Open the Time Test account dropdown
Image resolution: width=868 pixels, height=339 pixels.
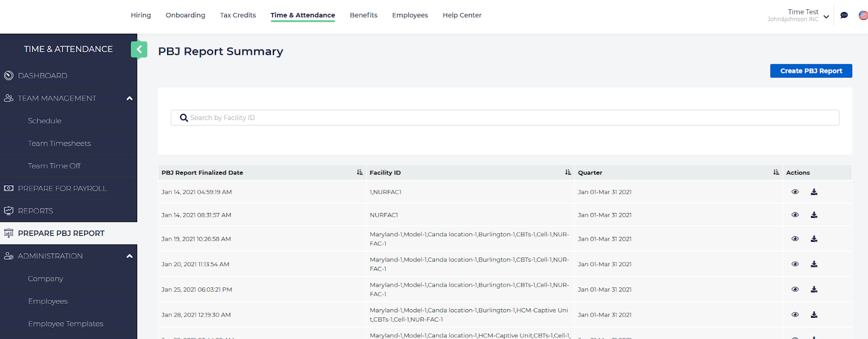click(826, 16)
